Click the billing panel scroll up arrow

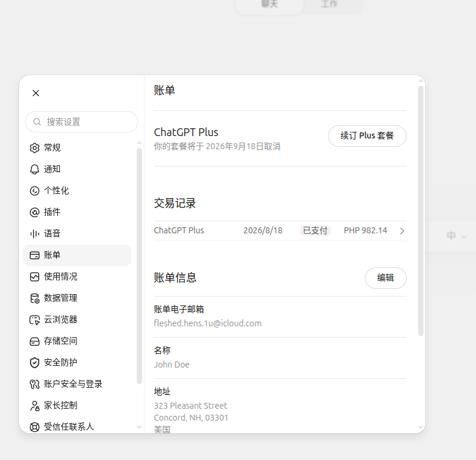pos(420,81)
